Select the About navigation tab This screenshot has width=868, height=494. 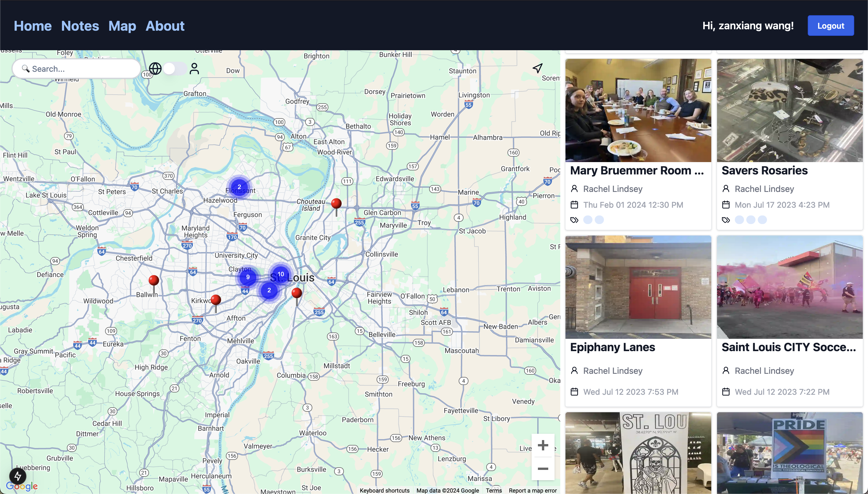(164, 26)
